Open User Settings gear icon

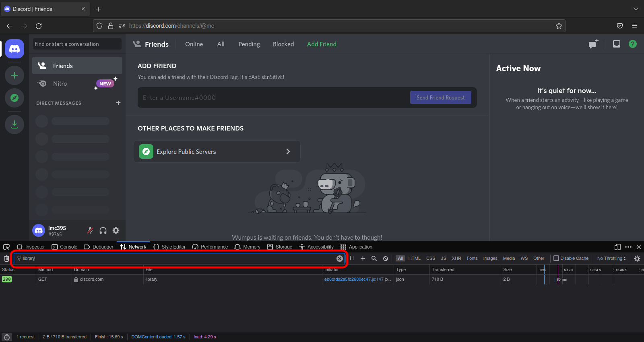pos(116,230)
